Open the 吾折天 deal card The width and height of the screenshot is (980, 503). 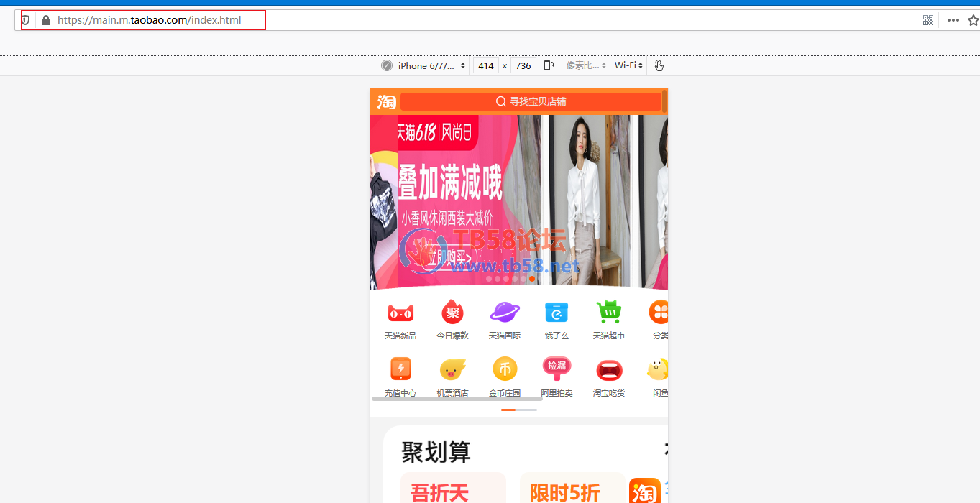point(453,488)
